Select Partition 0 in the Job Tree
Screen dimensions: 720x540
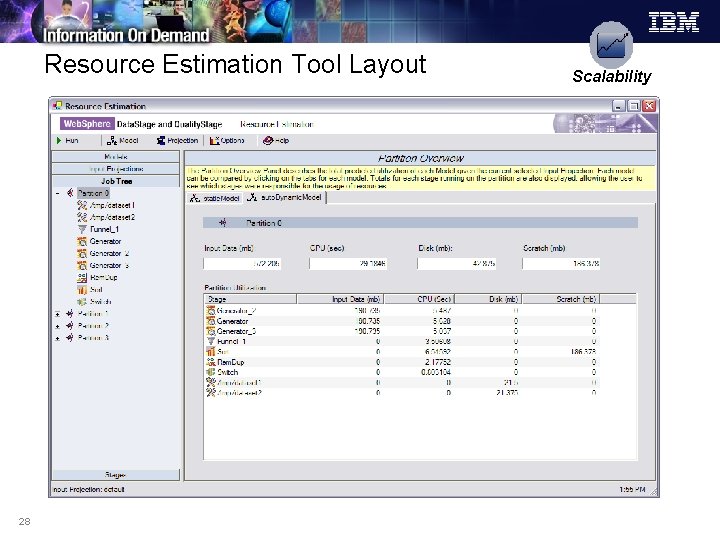point(93,193)
